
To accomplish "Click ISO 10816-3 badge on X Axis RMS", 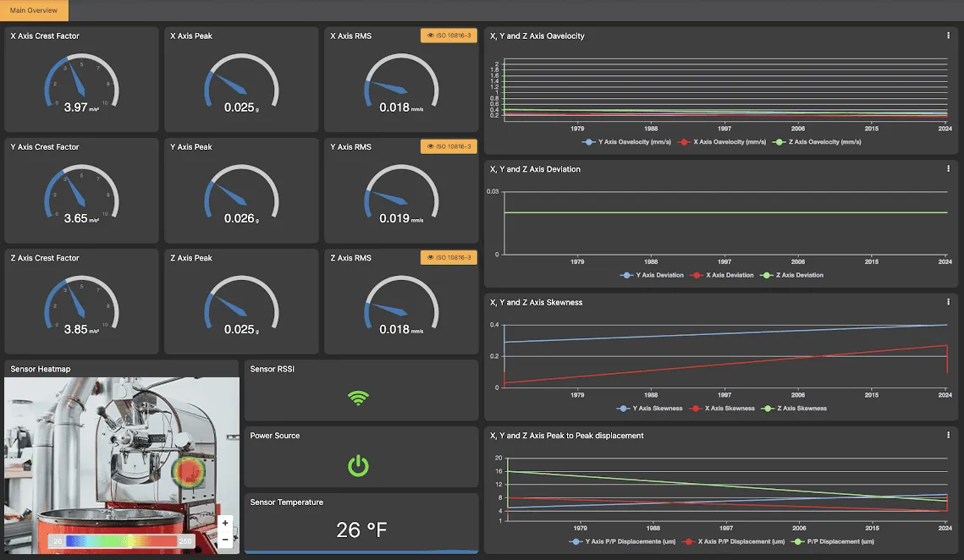I will [449, 36].
